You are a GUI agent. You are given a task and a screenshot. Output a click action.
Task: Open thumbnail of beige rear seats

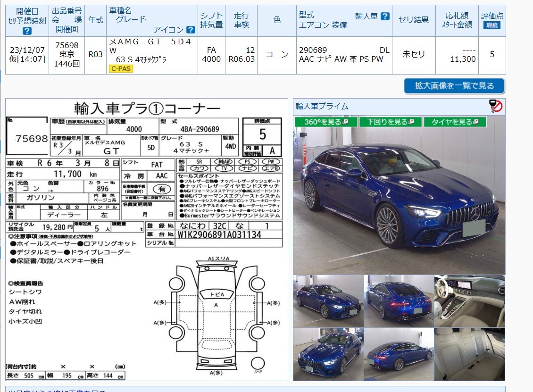pos(469,354)
